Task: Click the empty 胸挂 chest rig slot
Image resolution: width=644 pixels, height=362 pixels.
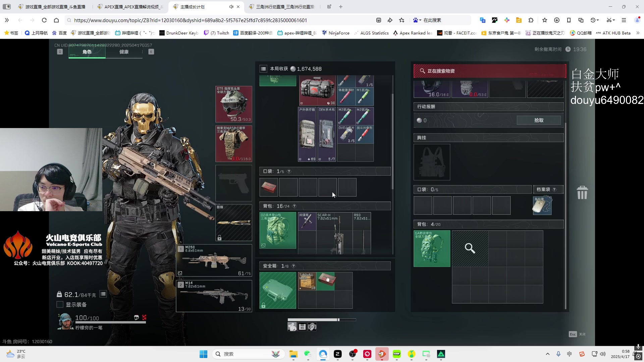Action: [x=432, y=162]
